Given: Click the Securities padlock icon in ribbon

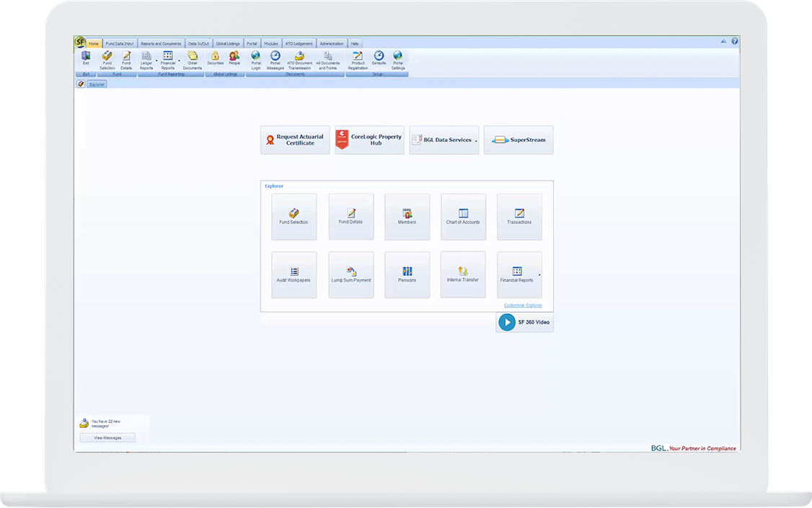Looking at the screenshot, I should pyautogui.click(x=215, y=57).
